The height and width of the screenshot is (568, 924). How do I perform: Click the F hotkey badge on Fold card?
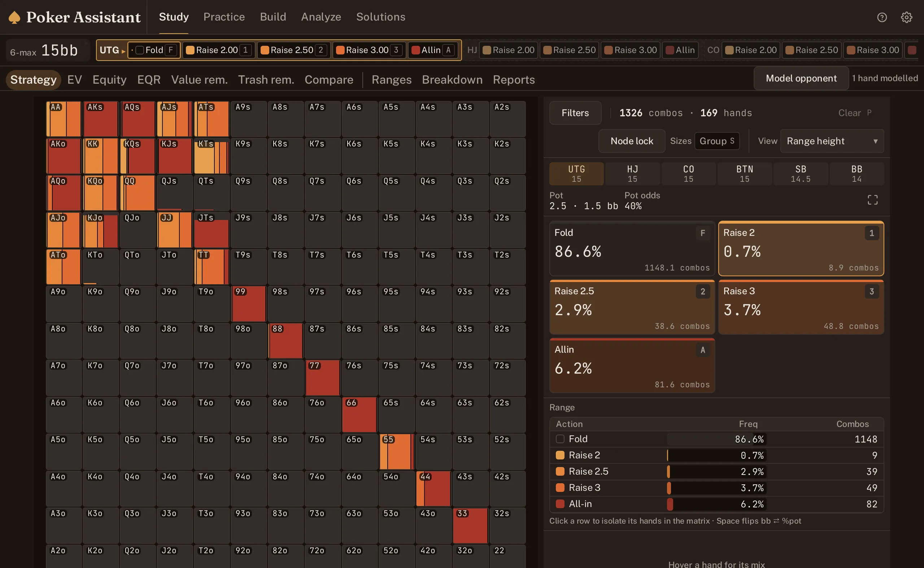[x=703, y=233]
